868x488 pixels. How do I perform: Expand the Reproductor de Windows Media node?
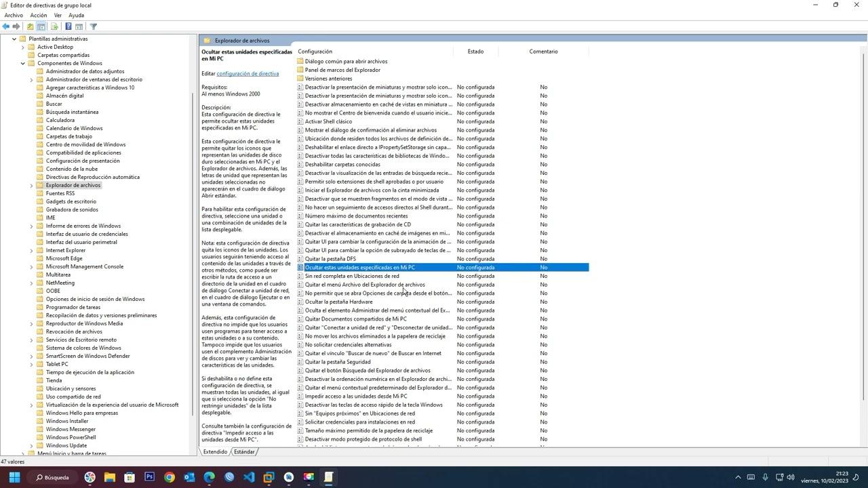pos(31,323)
